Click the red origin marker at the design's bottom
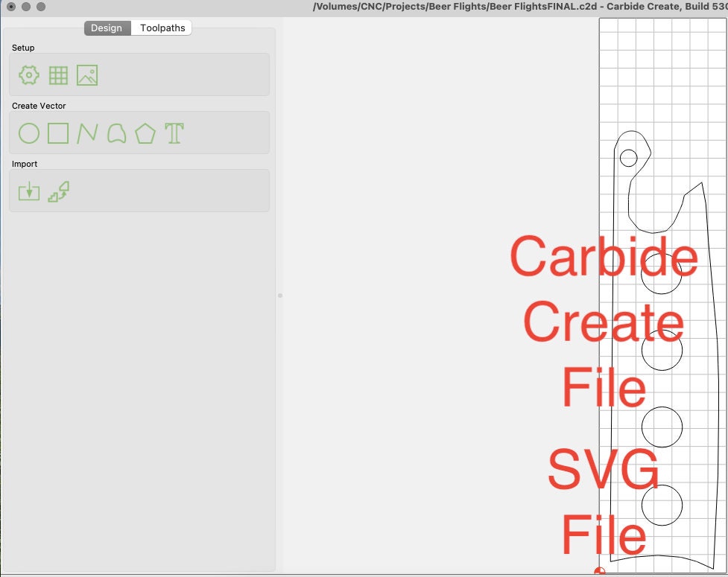This screenshot has width=728, height=577. [x=601, y=570]
